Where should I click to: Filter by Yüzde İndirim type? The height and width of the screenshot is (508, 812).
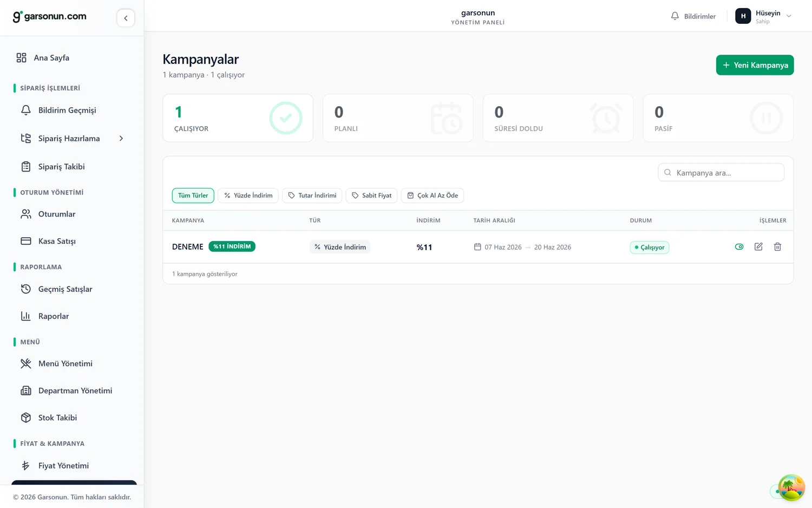[248, 196]
